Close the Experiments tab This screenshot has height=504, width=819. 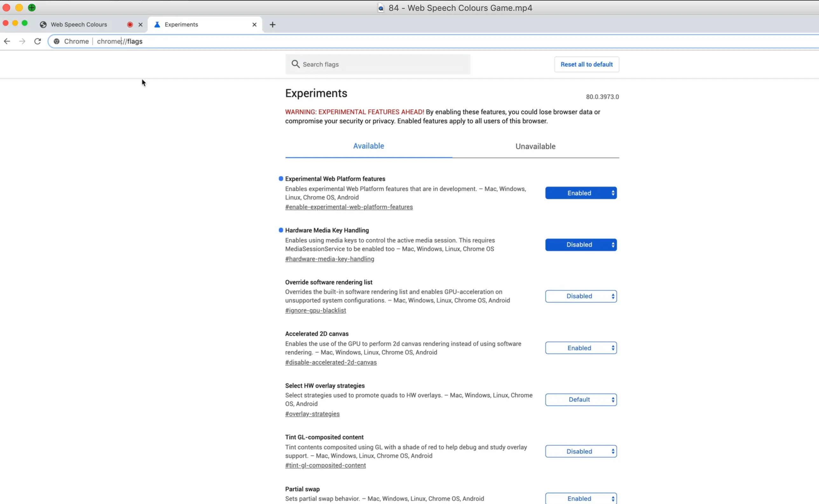(x=254, y=25)
